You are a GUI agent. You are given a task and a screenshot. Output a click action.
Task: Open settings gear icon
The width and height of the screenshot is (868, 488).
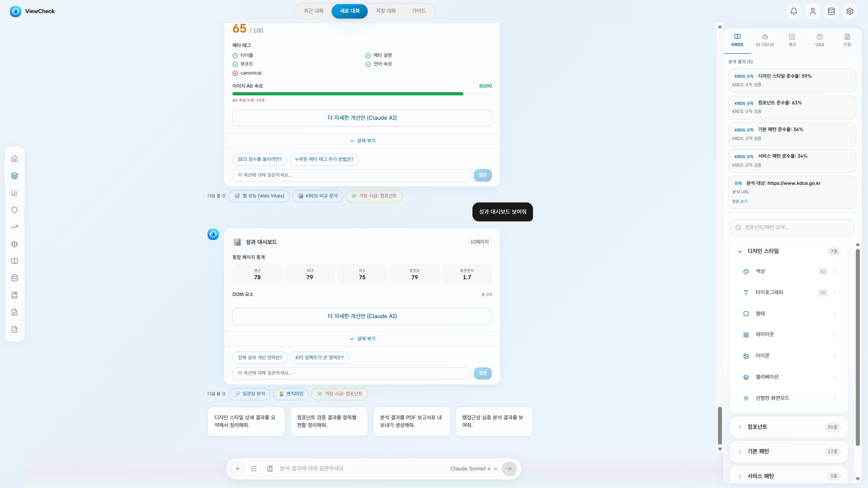point(850,12)
